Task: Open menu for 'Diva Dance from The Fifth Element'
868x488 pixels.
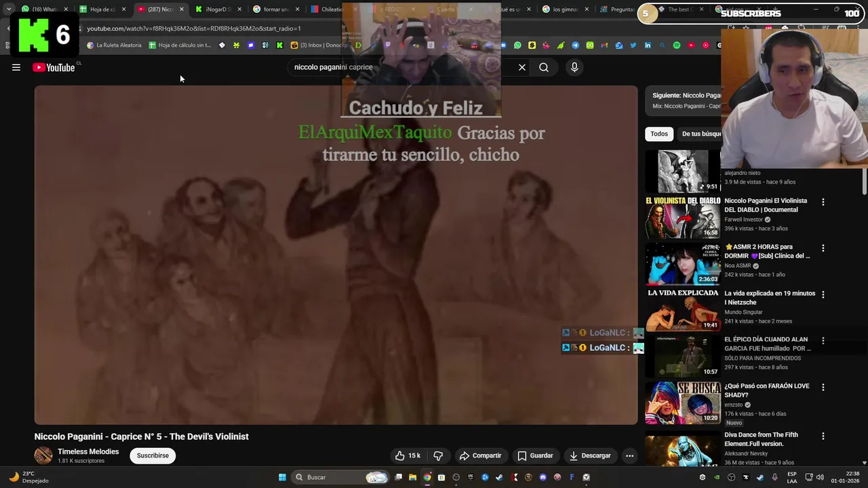Action: click(823, 436)
